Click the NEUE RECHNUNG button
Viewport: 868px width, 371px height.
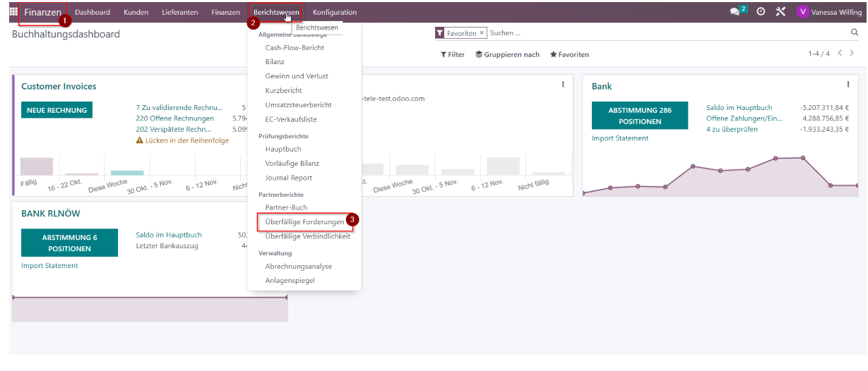coord(57,110)
